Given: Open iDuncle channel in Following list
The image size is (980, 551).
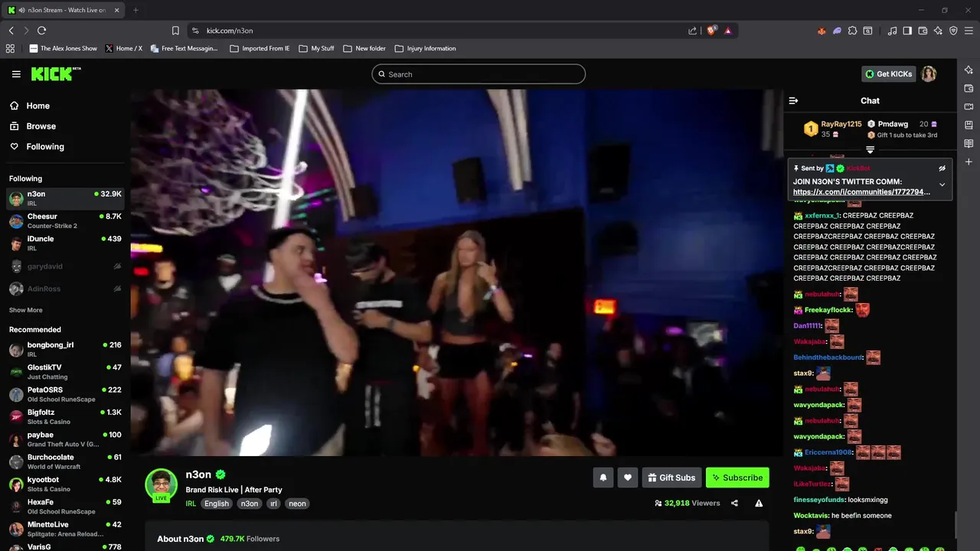Looking at the screenshot, I should click(x=65, y=243).
